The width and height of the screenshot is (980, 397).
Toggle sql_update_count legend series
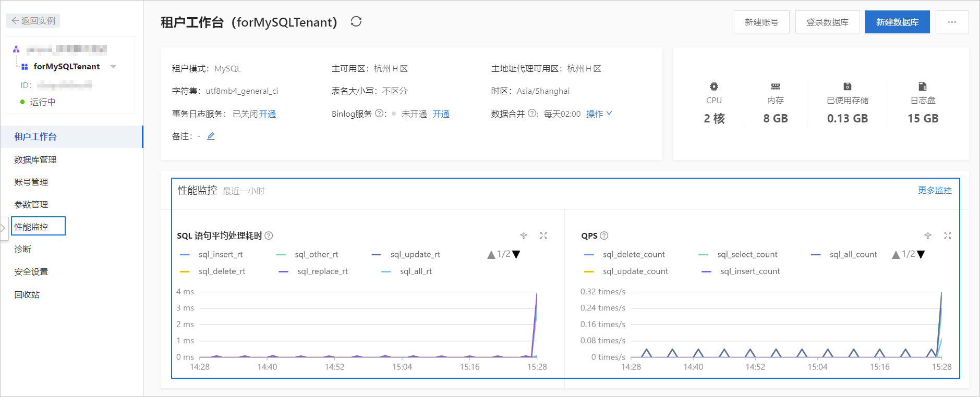626,271
